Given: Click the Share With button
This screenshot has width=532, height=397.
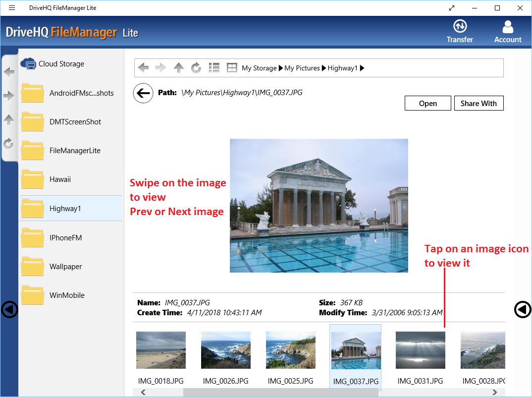Looking at the screenshot, I should 479,103.
